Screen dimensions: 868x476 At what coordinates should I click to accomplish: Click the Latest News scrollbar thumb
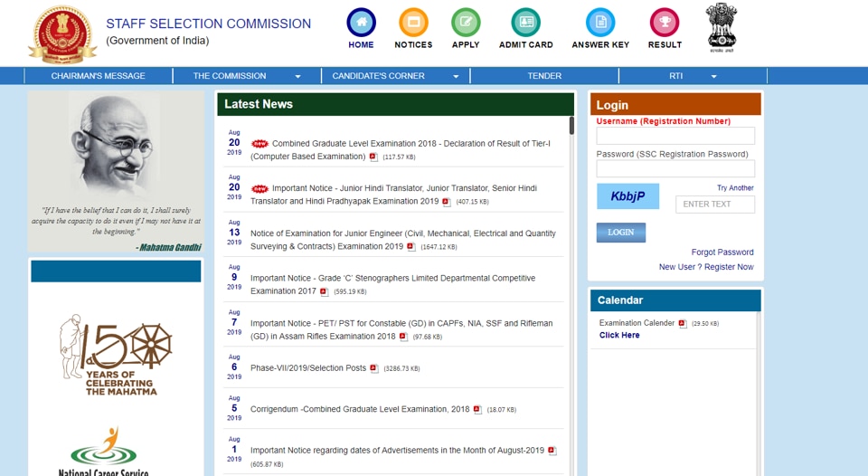click(571, 126)
